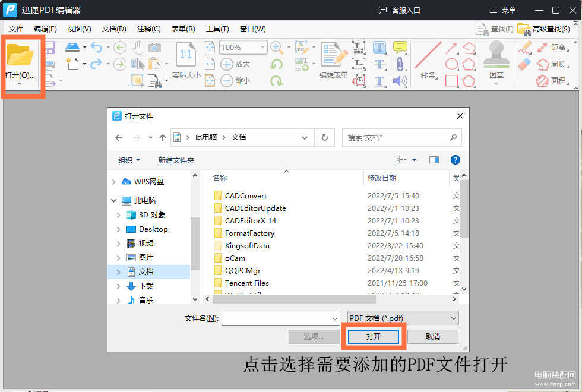
Task: Click the redo arrow icon
Action: (96, 64)
